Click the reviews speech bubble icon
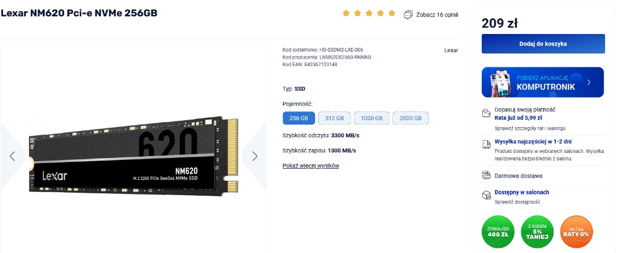 pos(408,14)
